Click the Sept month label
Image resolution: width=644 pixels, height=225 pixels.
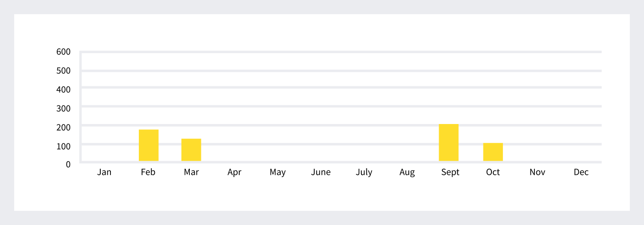(x=450, y=172)
